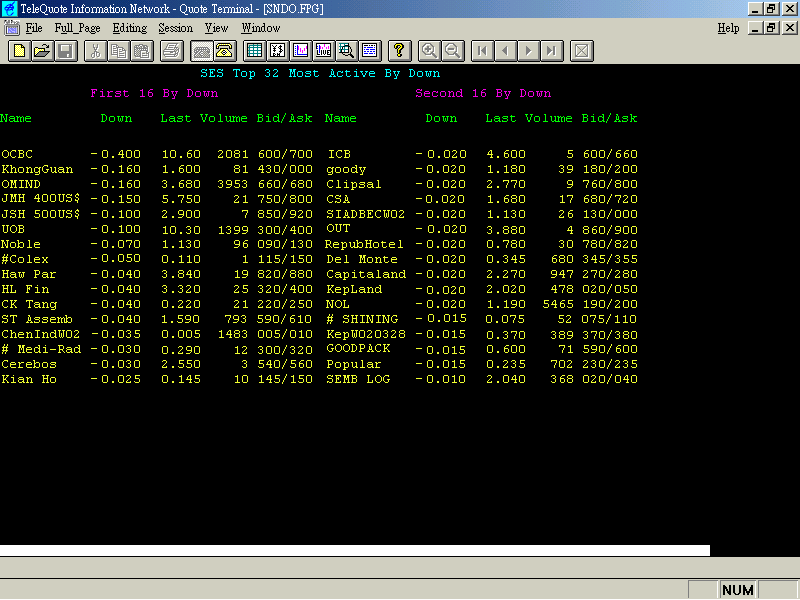Click the Copy toolbar icon

tap(119, 51)
